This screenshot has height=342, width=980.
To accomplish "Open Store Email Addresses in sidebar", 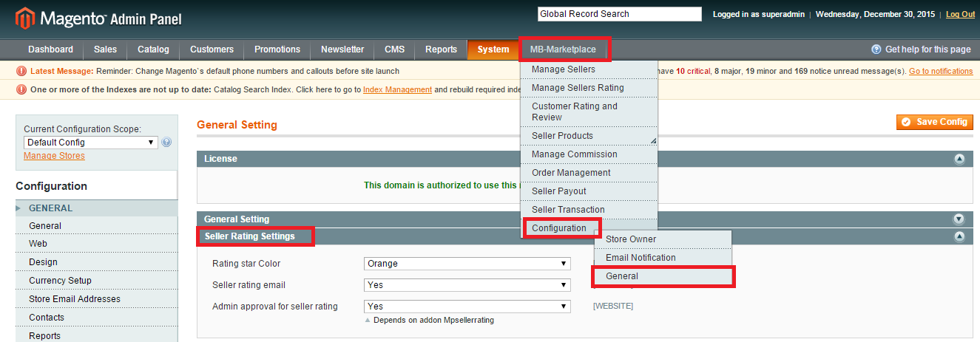I will coord(96,299).
